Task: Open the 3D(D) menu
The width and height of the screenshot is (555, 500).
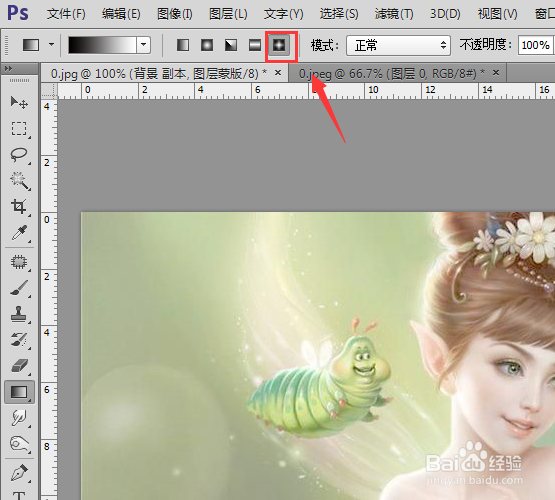Action: tap(445, 14)
